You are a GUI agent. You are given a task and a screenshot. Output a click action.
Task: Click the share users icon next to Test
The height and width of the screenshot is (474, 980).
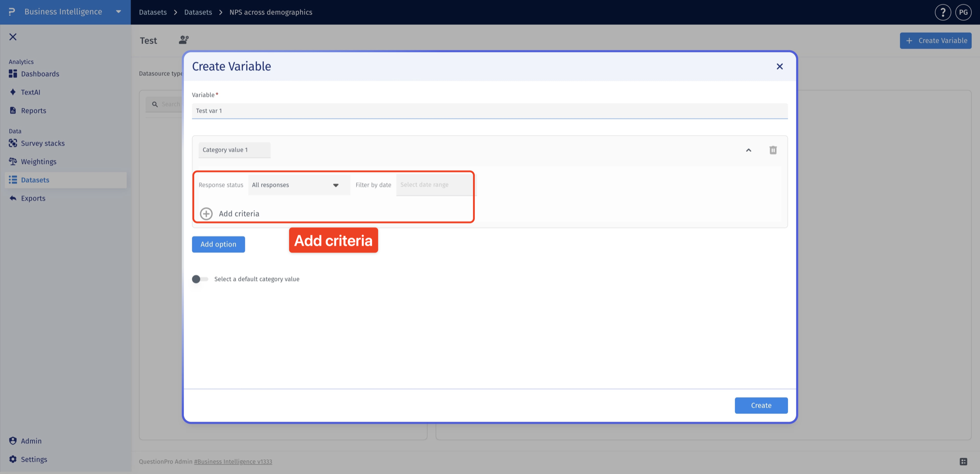[184, 40]
